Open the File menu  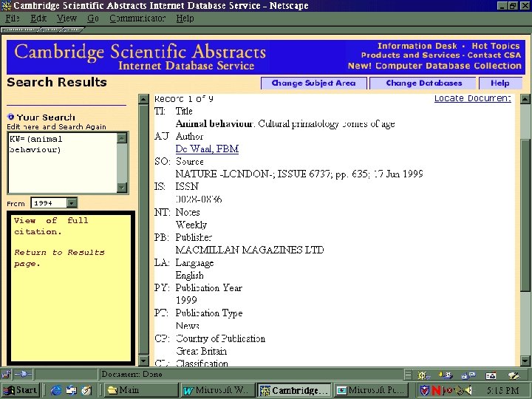pyautogui.click(x=13, y=18)
